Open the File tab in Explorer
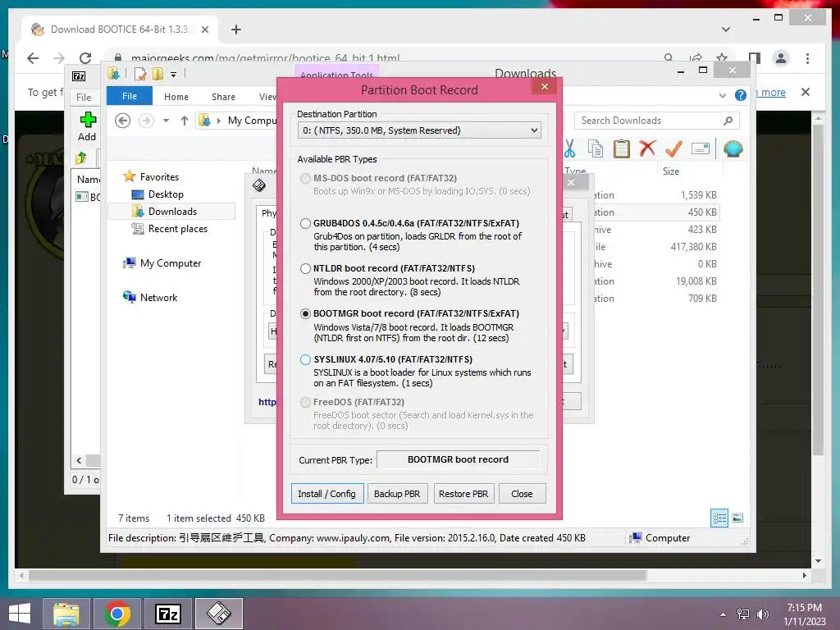Image resolution: width=840 pixels, height=630 pixels. (x=130, y=96)
